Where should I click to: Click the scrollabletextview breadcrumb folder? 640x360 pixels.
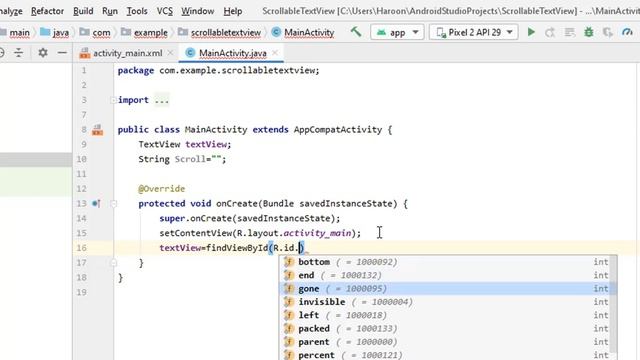[220, 32]
